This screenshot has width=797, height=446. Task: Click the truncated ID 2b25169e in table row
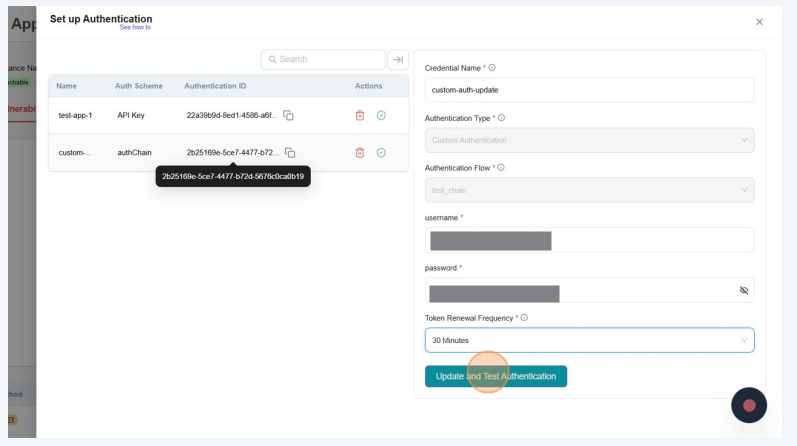point(233,153)
